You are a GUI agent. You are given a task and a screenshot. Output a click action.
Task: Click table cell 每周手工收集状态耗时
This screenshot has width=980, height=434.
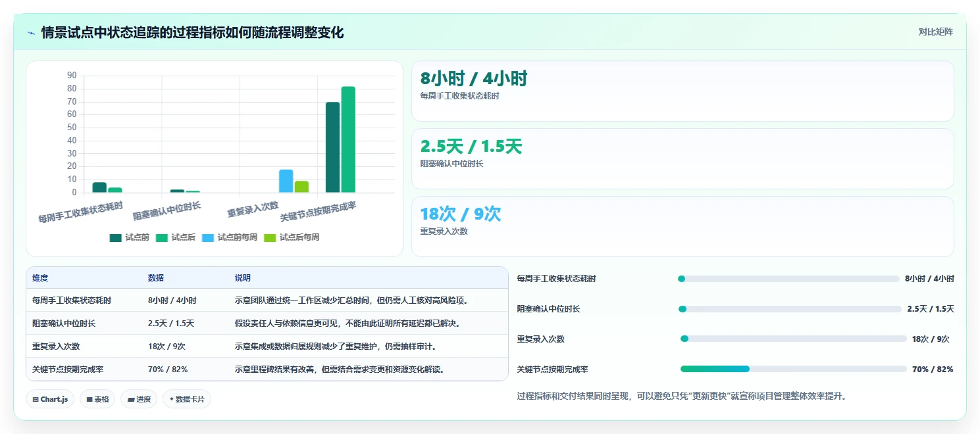click(x=72, y=300)
